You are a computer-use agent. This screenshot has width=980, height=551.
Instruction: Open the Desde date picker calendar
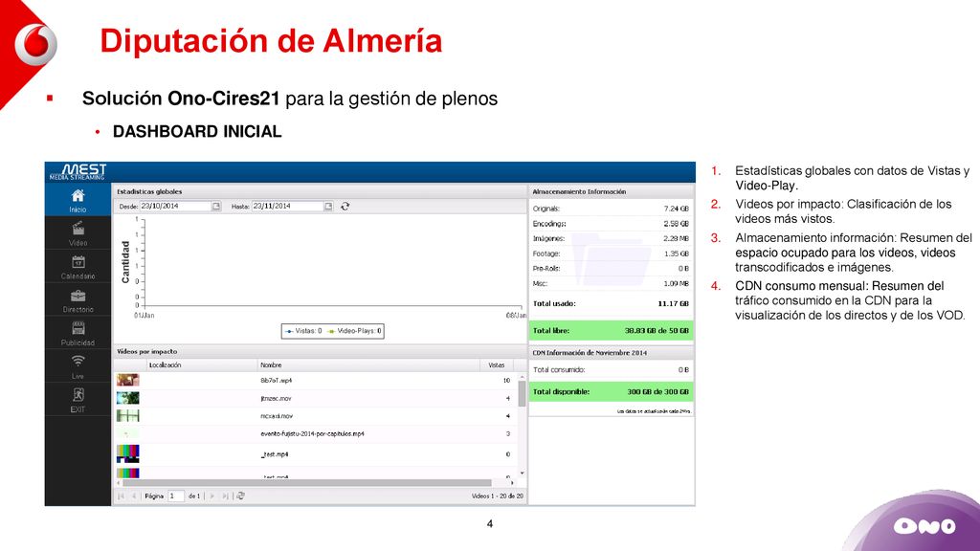pyautogui.click(x=215, y=207)
